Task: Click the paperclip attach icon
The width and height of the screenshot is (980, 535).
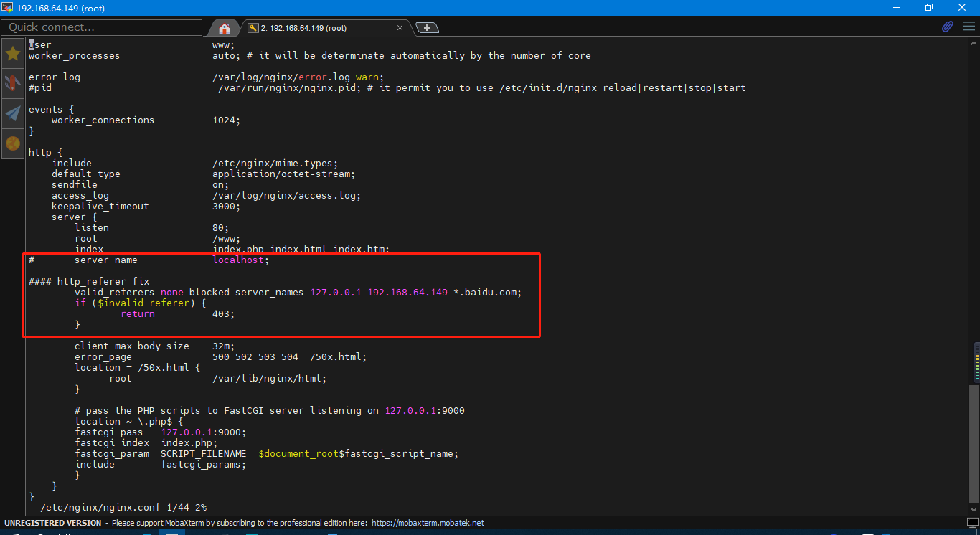Action: click(x=948, y=27)
